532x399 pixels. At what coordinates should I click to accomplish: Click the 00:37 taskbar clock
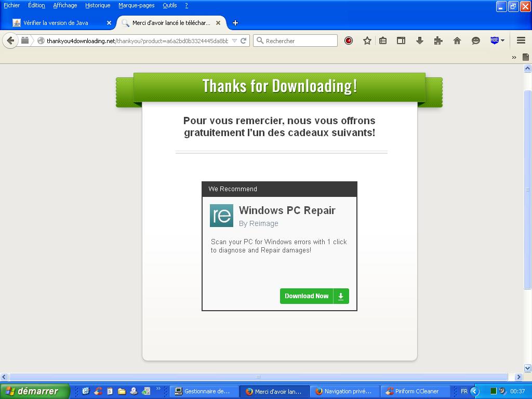tap(517, 391)
